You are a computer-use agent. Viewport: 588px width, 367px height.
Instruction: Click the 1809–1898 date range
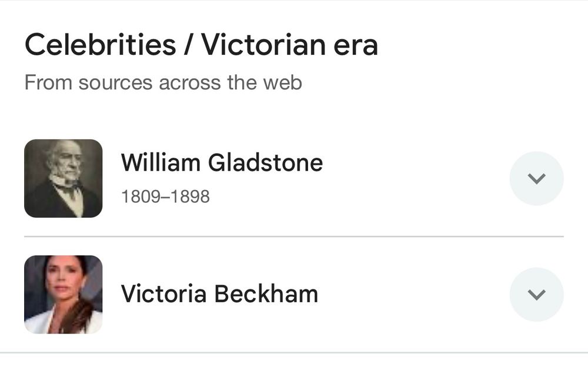[x=165, y=196]
